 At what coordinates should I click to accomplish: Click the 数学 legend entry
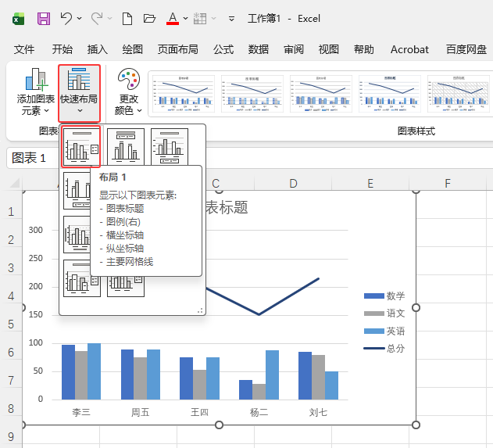(x=384, y=296)
